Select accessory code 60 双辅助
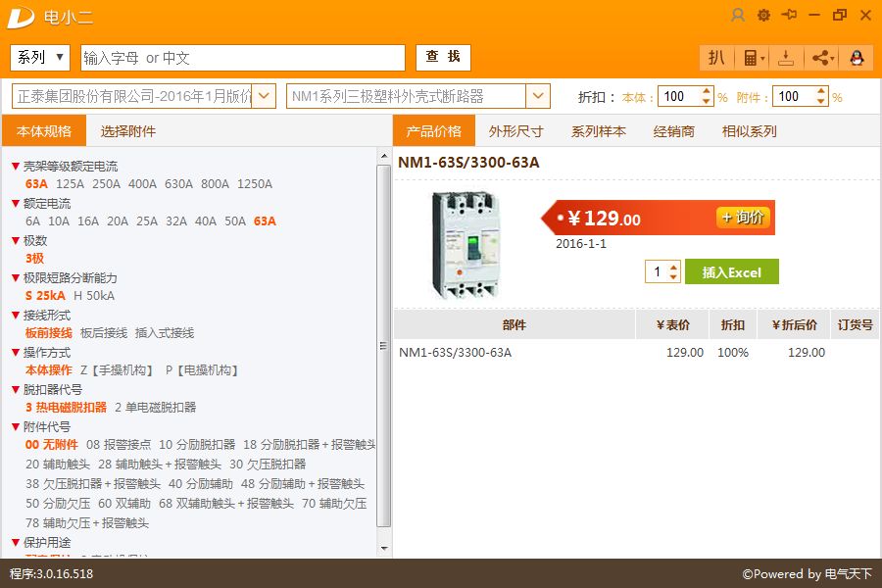 (124, 504)
